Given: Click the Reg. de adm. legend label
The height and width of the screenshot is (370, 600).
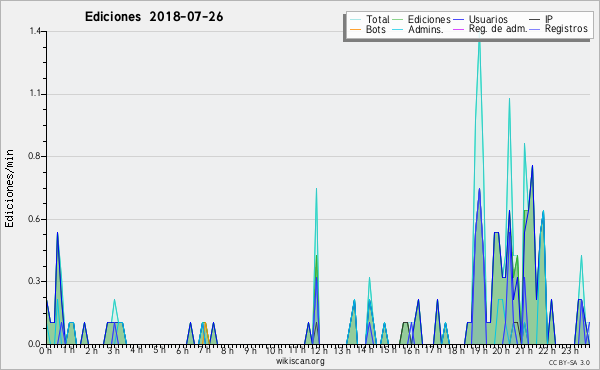Looking at the screenshot, I should [498, 29].
